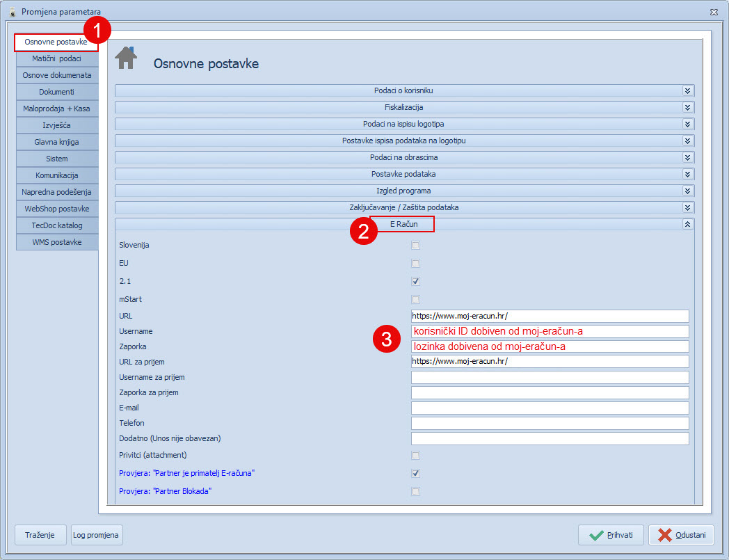Click the Traženje button
Screen dimensions: 729x560
point(40,535)
